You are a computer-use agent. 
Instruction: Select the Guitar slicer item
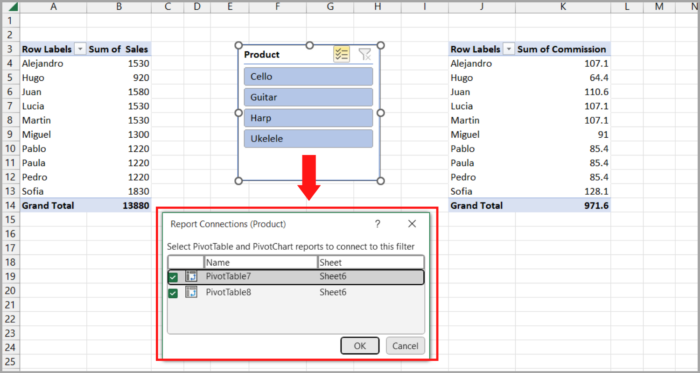(308, 97)
